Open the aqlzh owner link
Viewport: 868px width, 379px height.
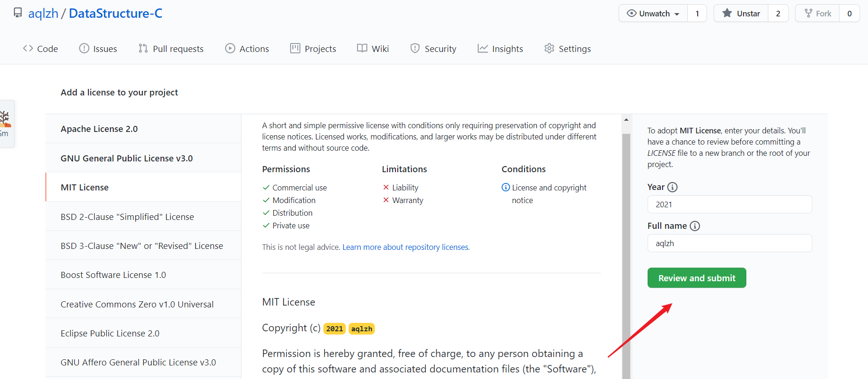click(x=43, y=13)
